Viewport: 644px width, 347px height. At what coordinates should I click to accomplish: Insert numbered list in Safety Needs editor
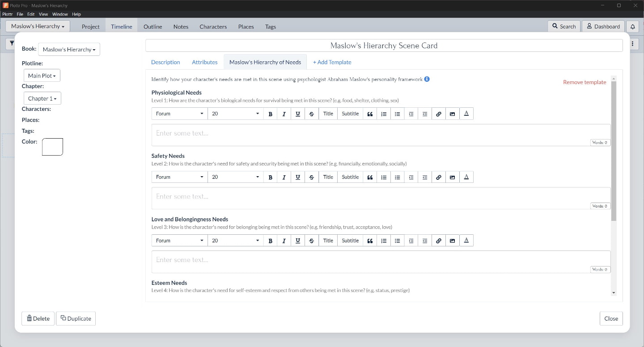(x=384, y=177)
